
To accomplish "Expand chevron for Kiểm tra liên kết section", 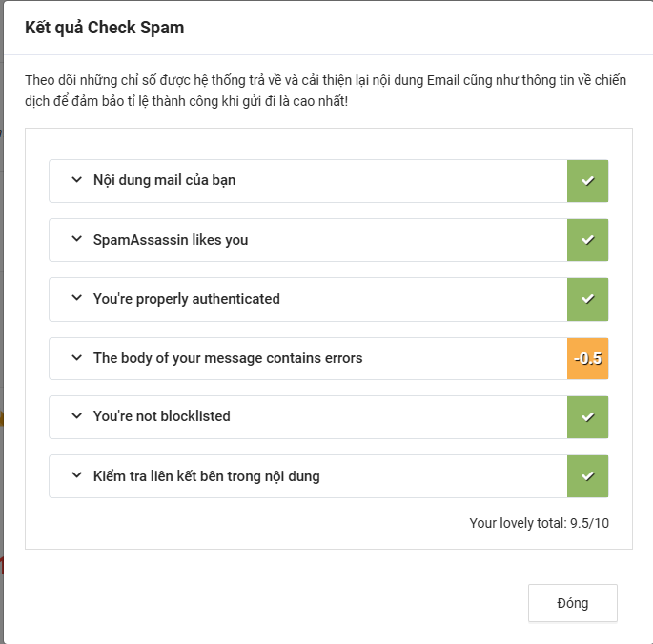I will (x=76, y=476).
